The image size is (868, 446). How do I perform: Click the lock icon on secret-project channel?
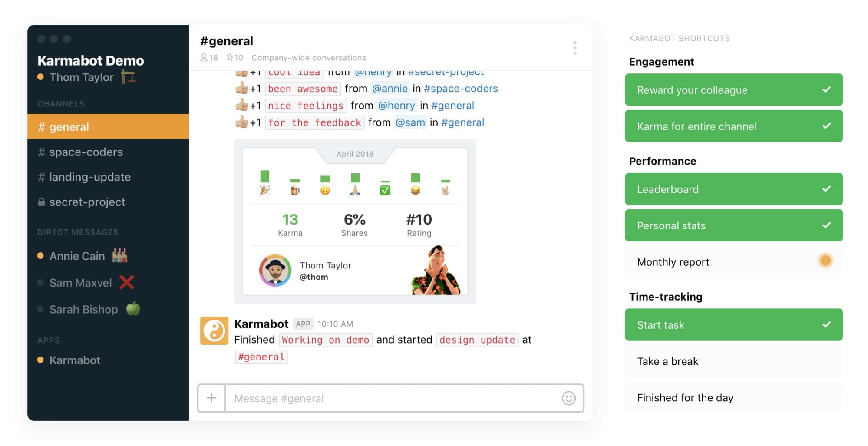(41, 202)
